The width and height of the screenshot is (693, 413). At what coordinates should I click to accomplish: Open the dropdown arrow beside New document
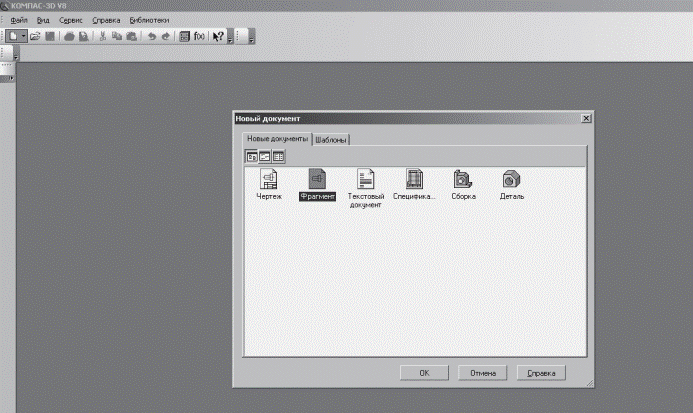pyautogui.click(x=23, y=36)
